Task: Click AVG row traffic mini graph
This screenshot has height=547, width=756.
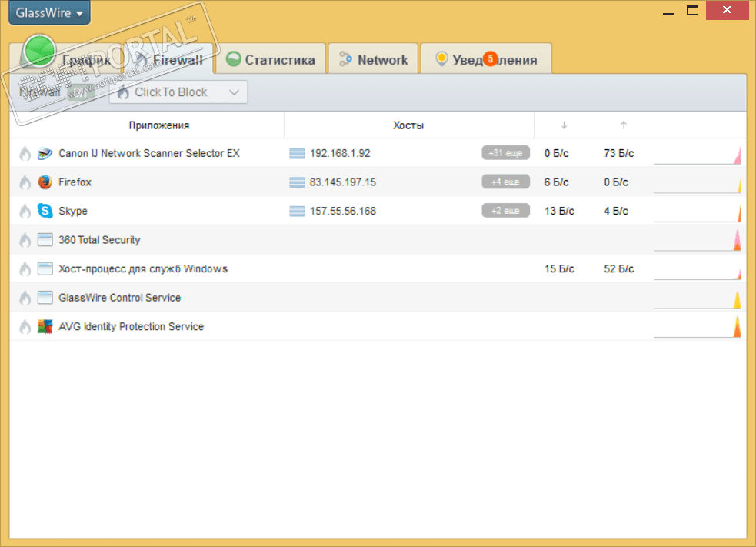Action: pos(698,327)
